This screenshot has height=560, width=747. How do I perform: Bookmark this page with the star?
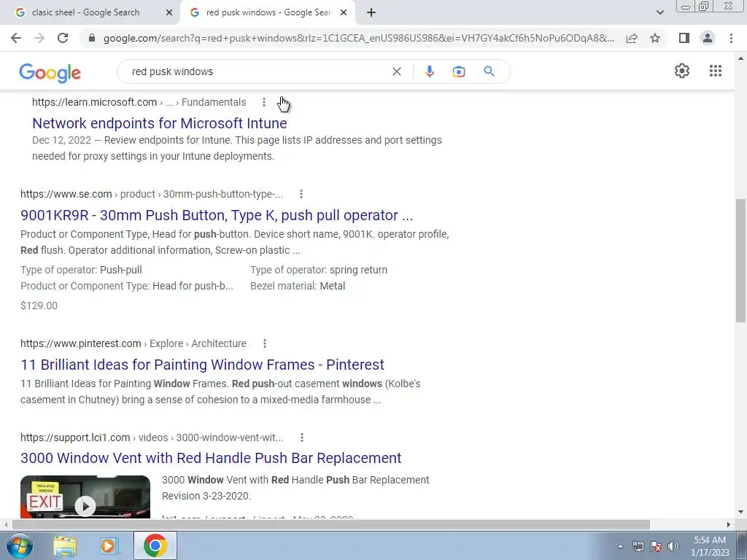tap(655, 38)
